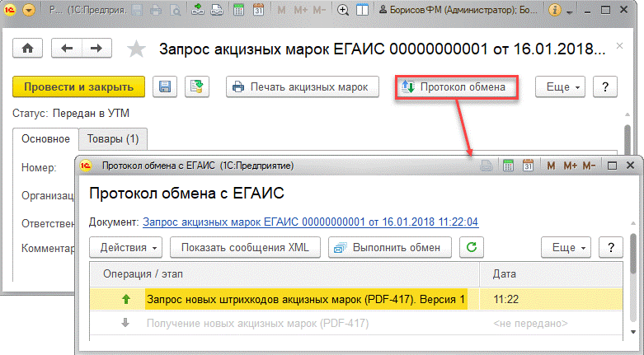The width and height of the screenshot is (644, 355).
Task: Open the linked document Запрос акцизных марок ЕГАИС
Action: point(311,222)
